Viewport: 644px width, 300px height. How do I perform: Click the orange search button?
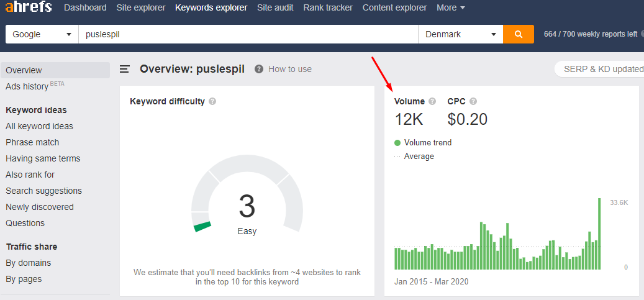click(519, 34)
